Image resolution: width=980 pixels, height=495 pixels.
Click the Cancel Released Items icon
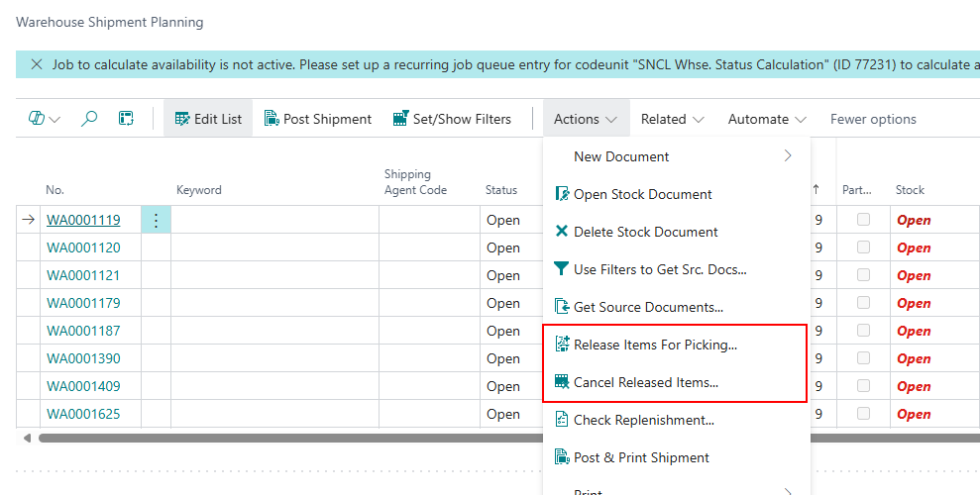[x=562, y=382]
